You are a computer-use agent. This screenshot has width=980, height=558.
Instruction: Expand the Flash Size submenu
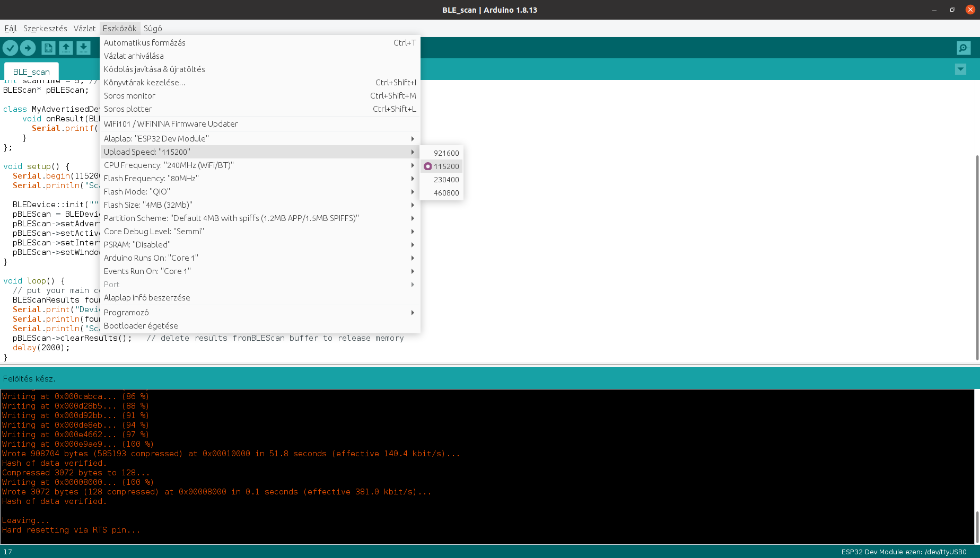point(260,205)
